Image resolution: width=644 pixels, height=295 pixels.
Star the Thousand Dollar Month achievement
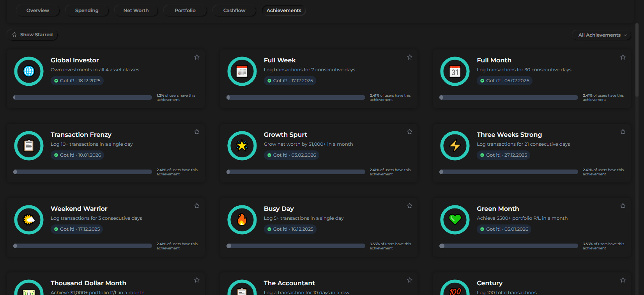click(197, 280)
